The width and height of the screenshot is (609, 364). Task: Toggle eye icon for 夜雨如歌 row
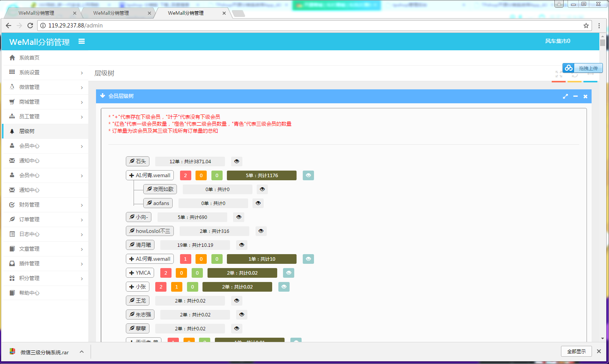click(262, 189)
